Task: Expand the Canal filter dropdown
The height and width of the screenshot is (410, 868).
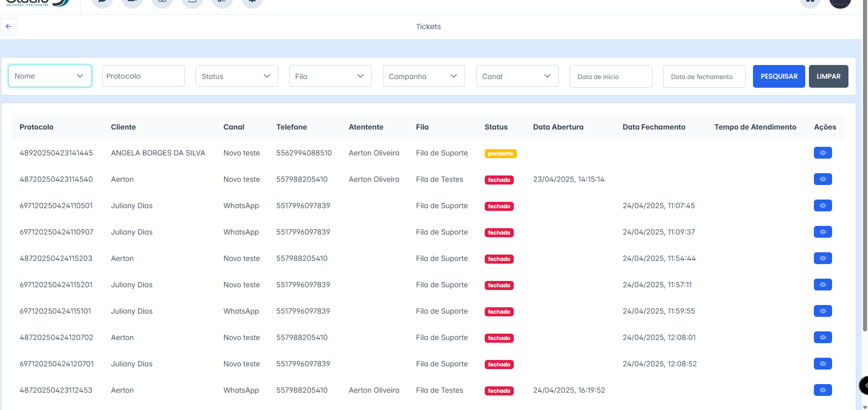Action: (x=517, y=76)
